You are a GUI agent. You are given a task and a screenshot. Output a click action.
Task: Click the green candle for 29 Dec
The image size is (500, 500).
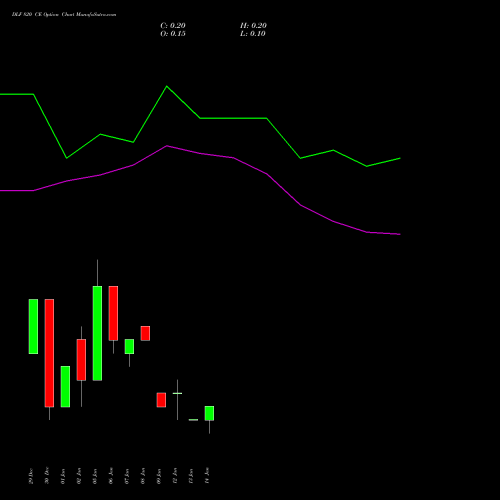tap(33, 326)
